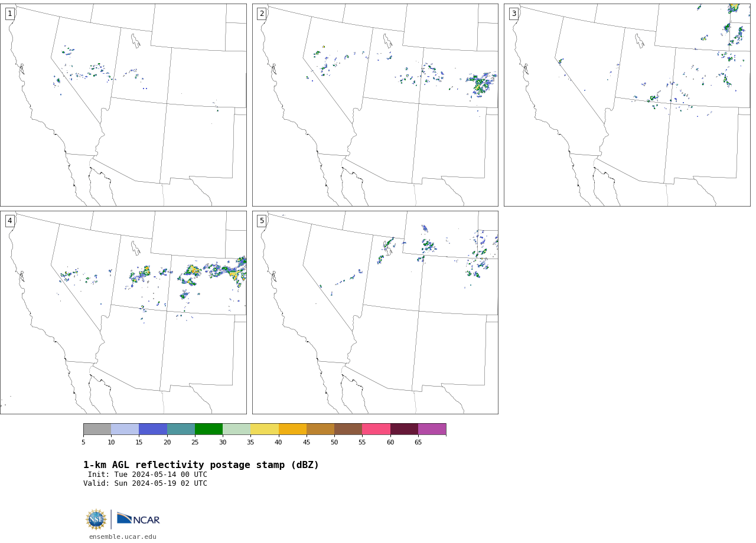Click the colorbar tick label 40
This screenshot has height=543, width=756.
(x=278, y=442)
